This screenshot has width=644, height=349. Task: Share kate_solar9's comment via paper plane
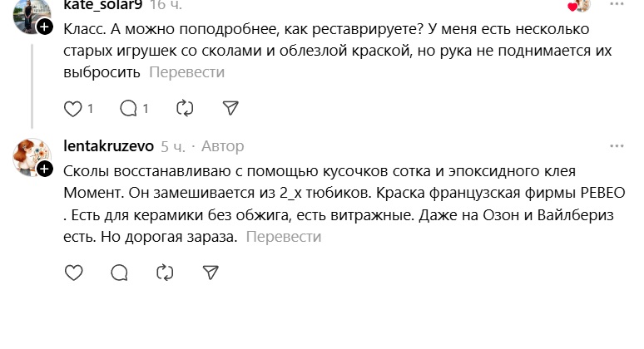coord(231,108)
